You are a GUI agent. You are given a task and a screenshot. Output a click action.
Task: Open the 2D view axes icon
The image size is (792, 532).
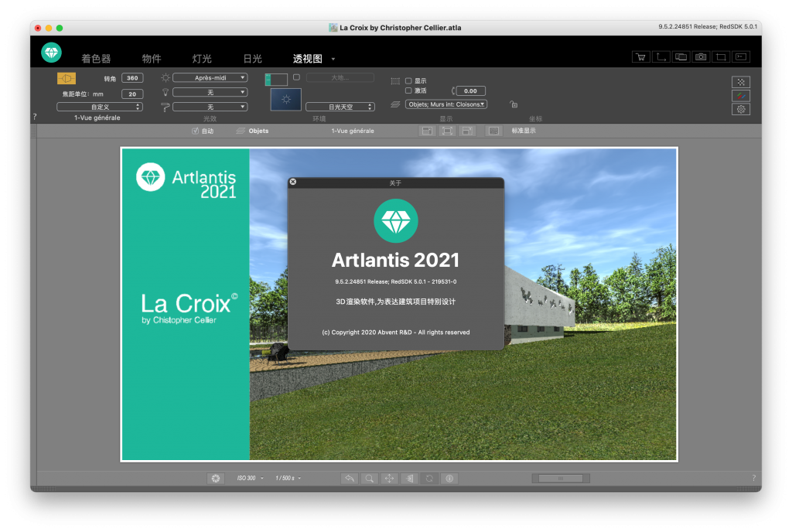[661, 56]
